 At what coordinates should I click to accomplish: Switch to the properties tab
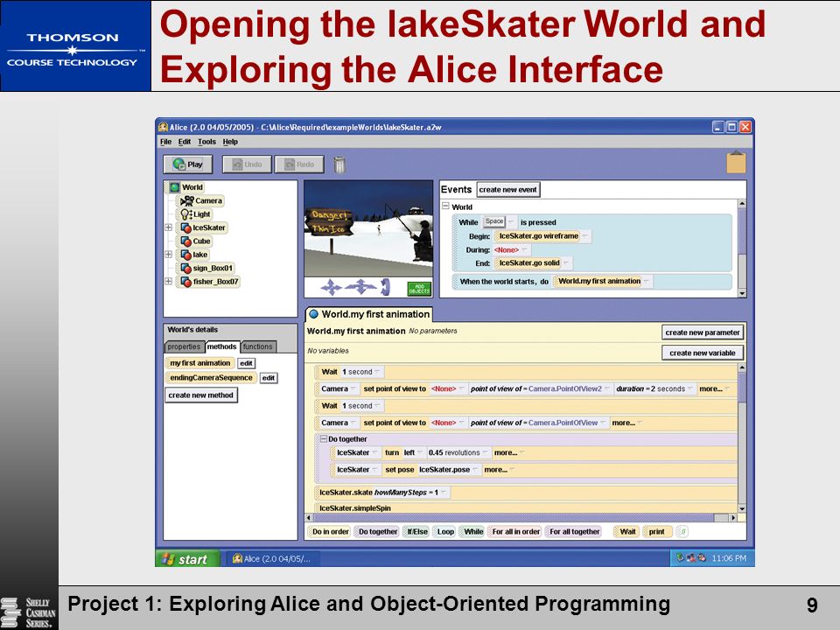[x=185, y=346]
